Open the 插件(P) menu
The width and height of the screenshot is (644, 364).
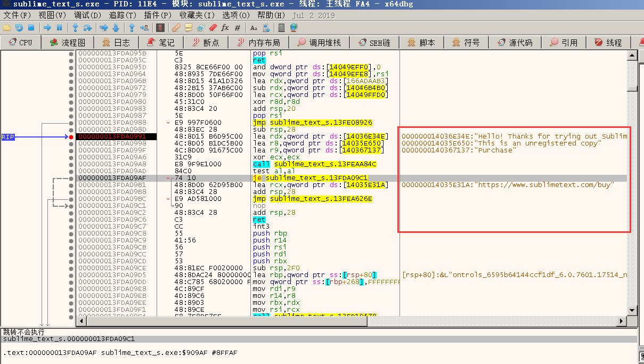pos(158,15)
